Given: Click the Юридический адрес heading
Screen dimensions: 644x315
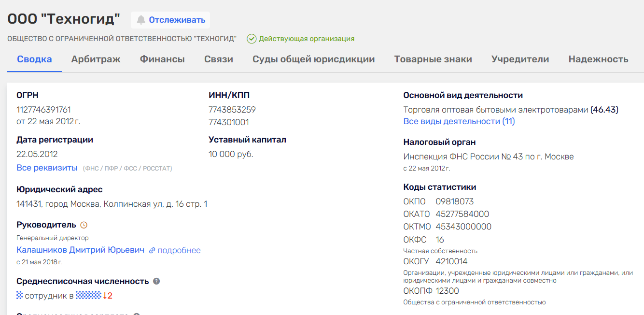Looking at the screenshot, I should 59,189.
